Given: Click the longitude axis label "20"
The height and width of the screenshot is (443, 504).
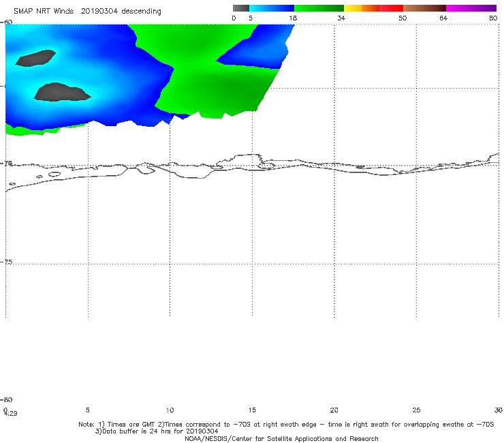Looking at the screenshot, I should pyautogui.click(x=334, y=410).
